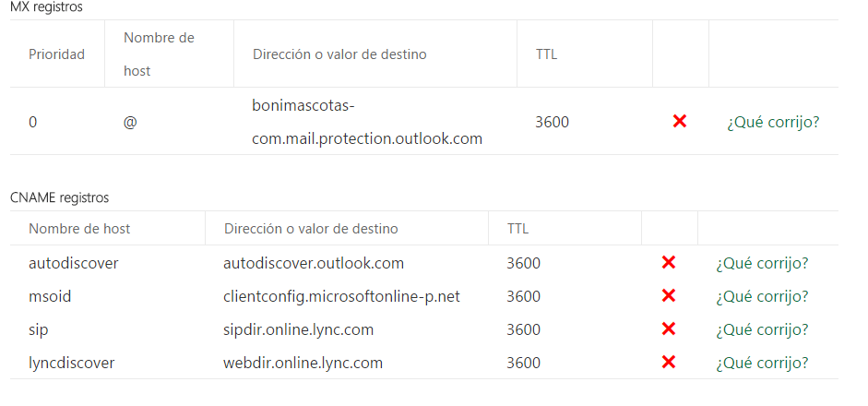The image size is (868, 406).
Task: Open '¿Qué corrijo?' for lyncdiscover row
Action: pyautogui.click(x=762, y=363)
